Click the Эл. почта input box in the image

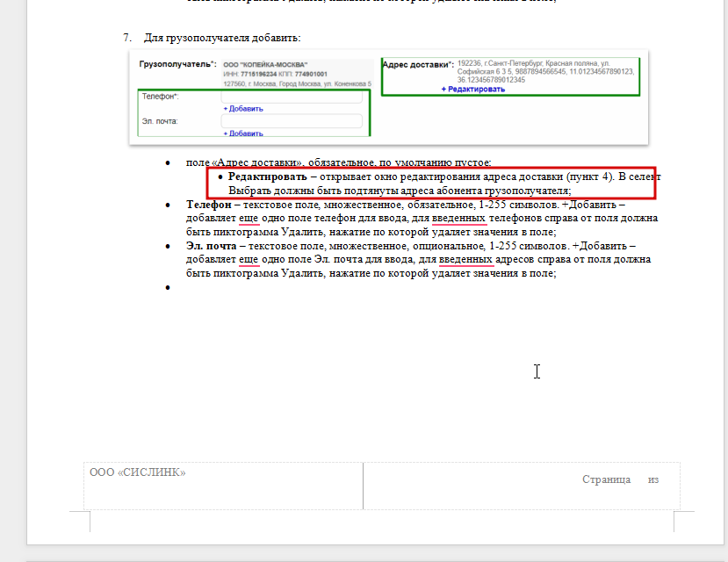pos(292,121)
